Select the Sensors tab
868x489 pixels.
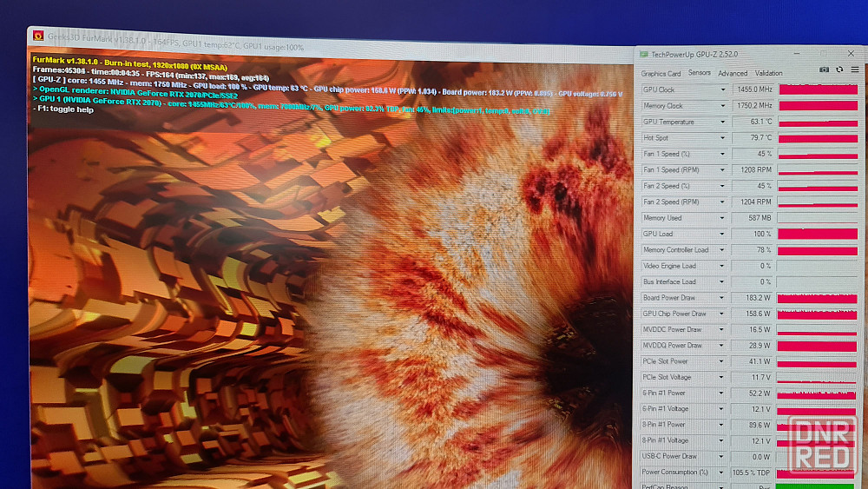tap(699, 73)
